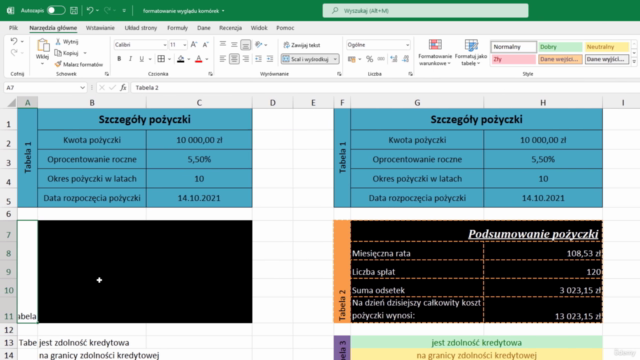Click the comma style icon
This screenshot has height=360, width=640.
click(381, 59)
